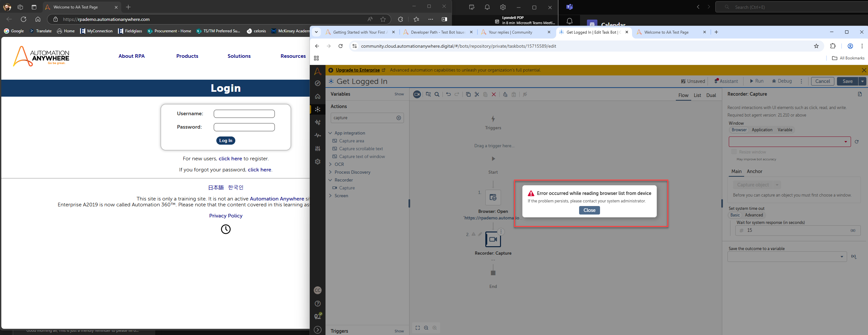The image size is (868, 335).
Task: Open the Administration gear icon in the AA sidebar
Action: [x=317, y=162]
